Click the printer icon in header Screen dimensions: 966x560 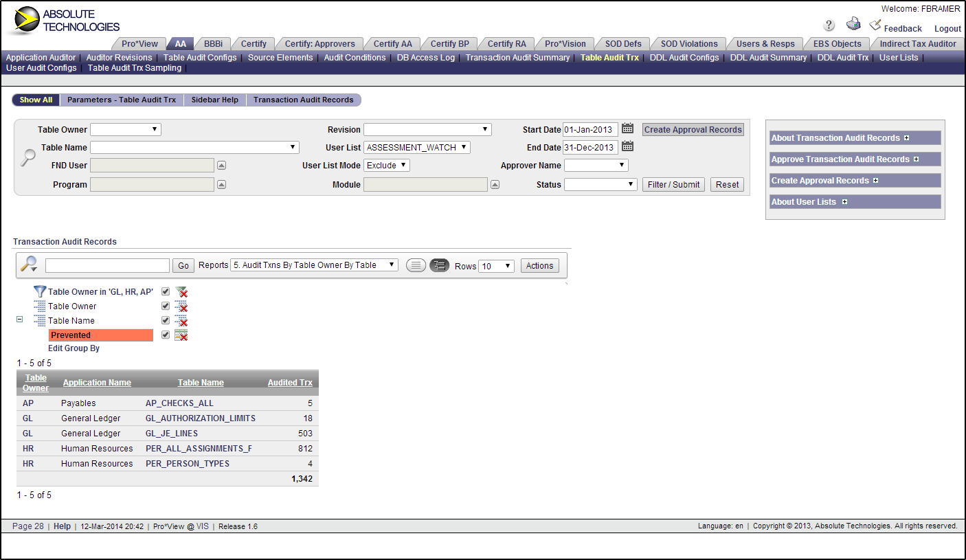tap(853, 24)
